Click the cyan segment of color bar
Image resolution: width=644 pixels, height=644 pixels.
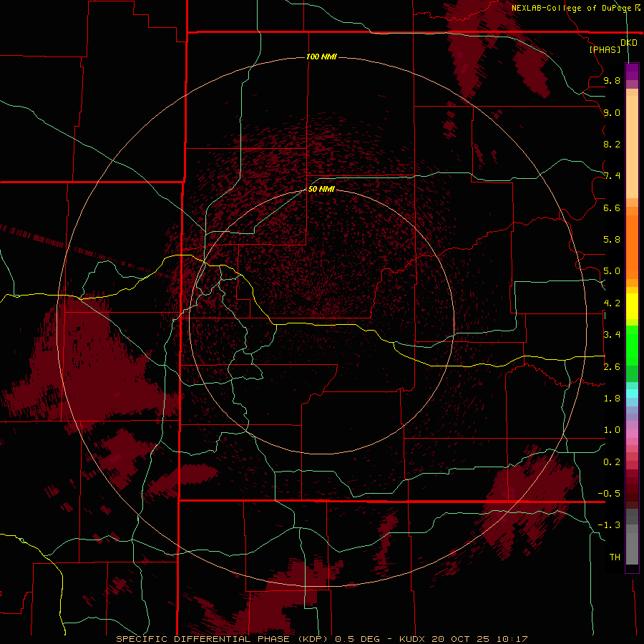point(632,394)
